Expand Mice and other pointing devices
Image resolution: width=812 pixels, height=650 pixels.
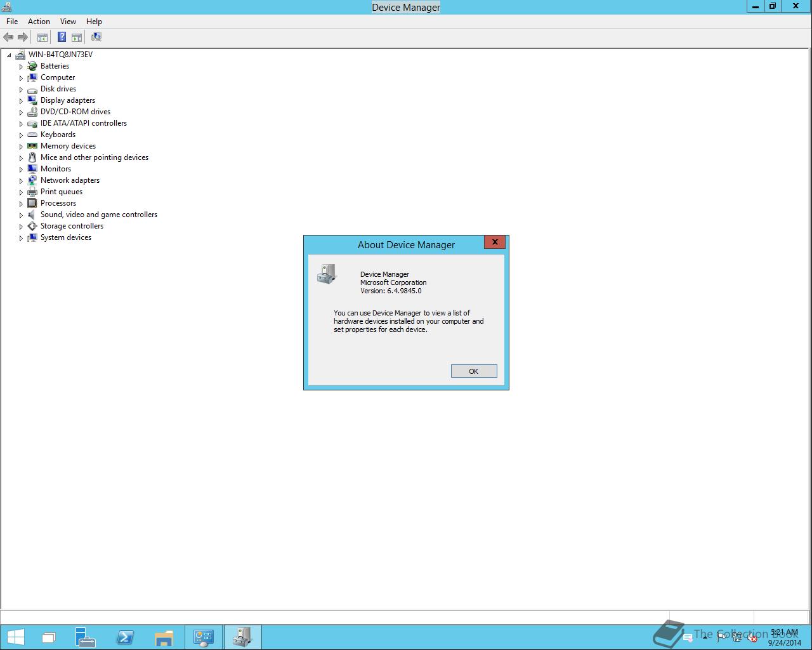coord(21,158)
